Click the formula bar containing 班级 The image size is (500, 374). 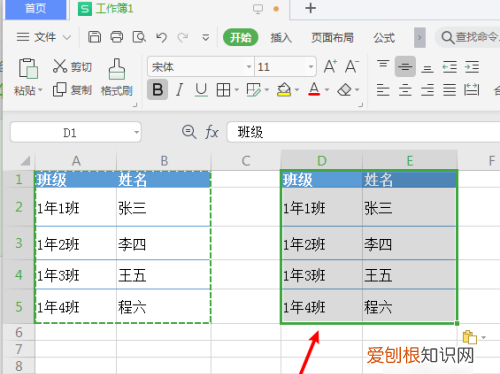click(x=363, y=132)
